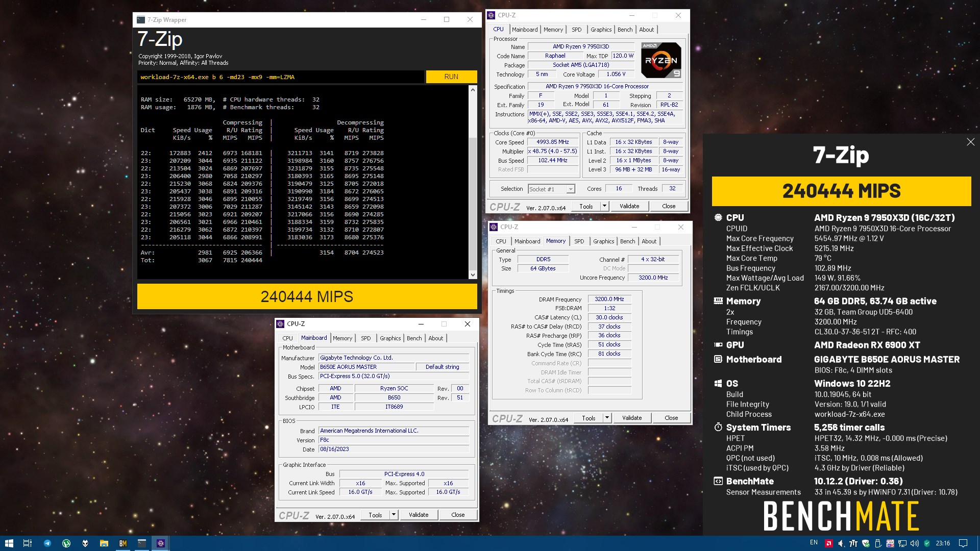This screenshot has width=980, height=551.
Task: Click the muted speaker tray icon beside AMD
Action: pyautogui.click(x=841, y=543)
